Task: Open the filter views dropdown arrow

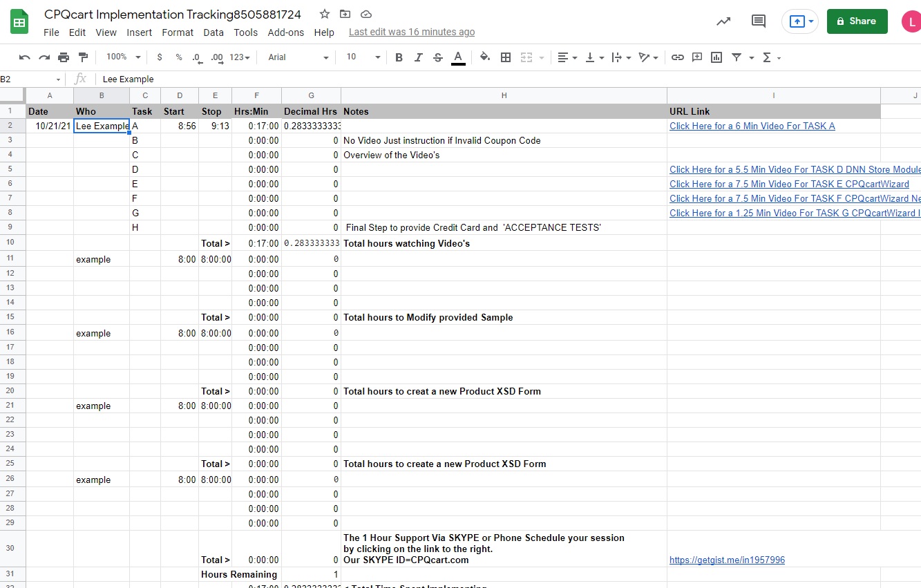Action: point(750,58)
